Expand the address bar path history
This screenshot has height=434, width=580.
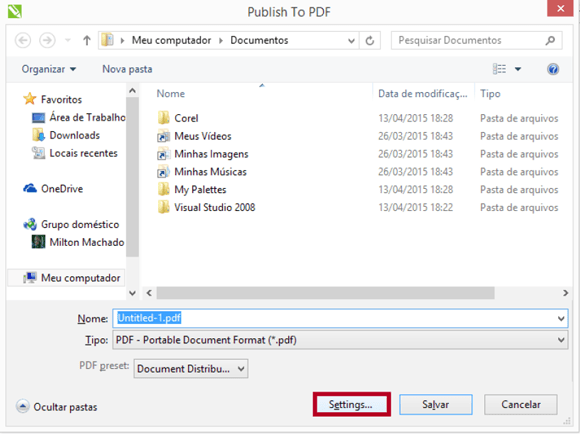coord(351,41)
